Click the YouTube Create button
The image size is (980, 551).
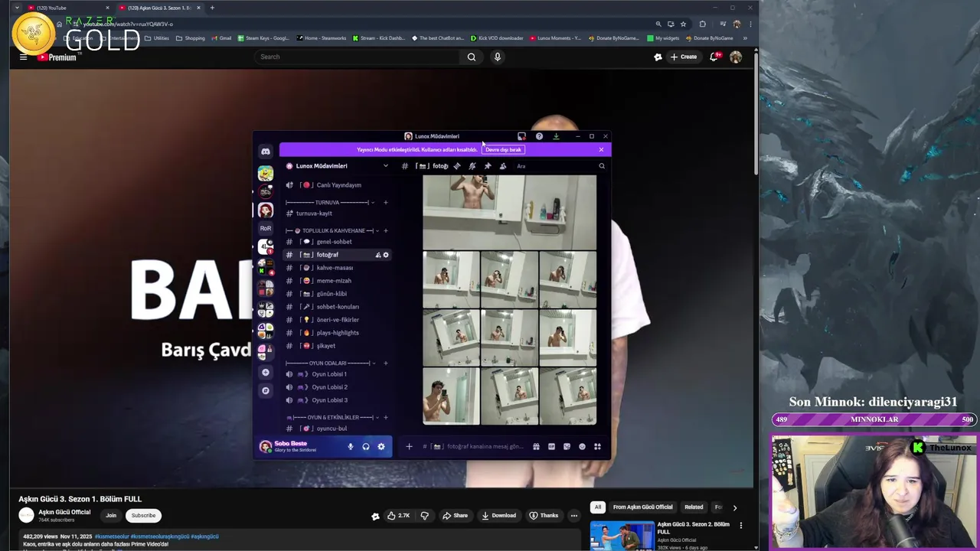coord(684,57)
